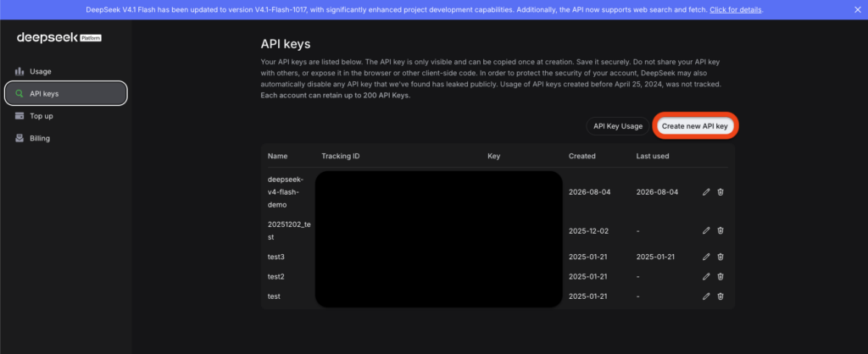The height and width of the screenshot is (354, 868).
Task: Click the 2025-12-02 created date
Action: (x=588, y=230)
